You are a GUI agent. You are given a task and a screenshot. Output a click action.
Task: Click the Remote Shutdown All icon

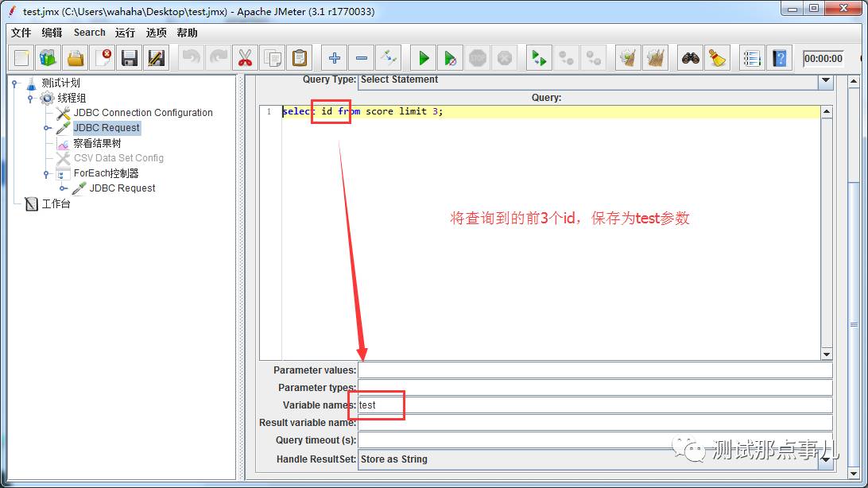pos(594,57)
